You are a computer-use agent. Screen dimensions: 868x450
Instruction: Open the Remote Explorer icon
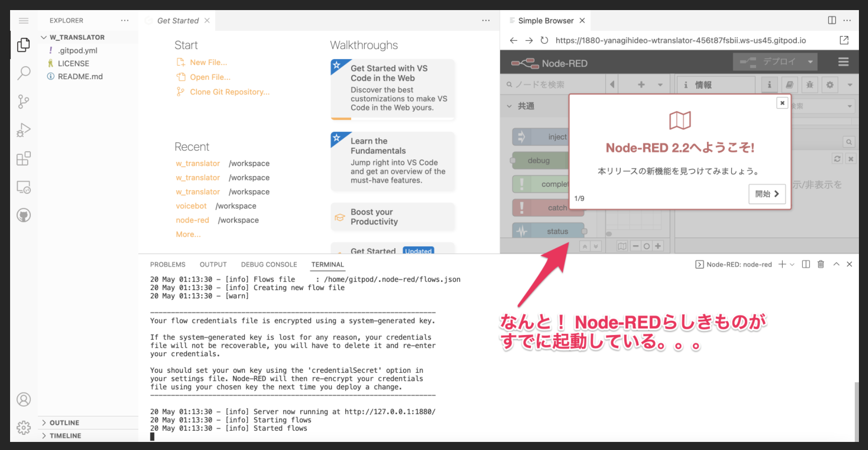click(x=23, y=187)
